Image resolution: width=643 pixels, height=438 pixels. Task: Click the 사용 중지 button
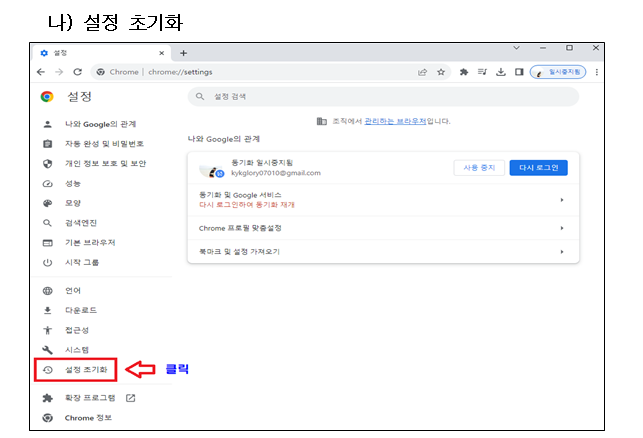point(479,168)
